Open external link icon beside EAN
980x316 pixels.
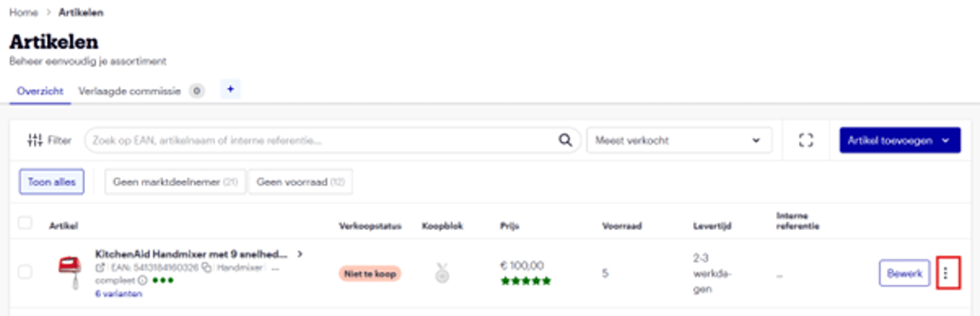(100, 267)
